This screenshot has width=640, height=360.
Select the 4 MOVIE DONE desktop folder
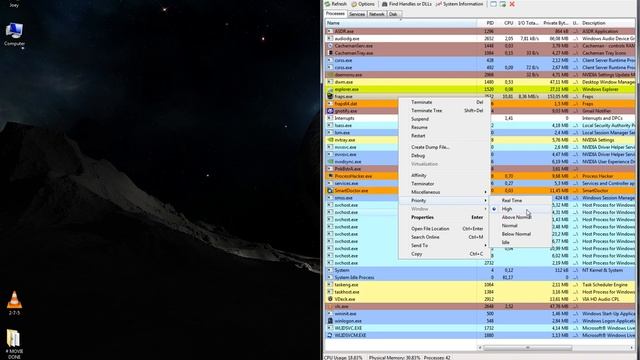14,344
